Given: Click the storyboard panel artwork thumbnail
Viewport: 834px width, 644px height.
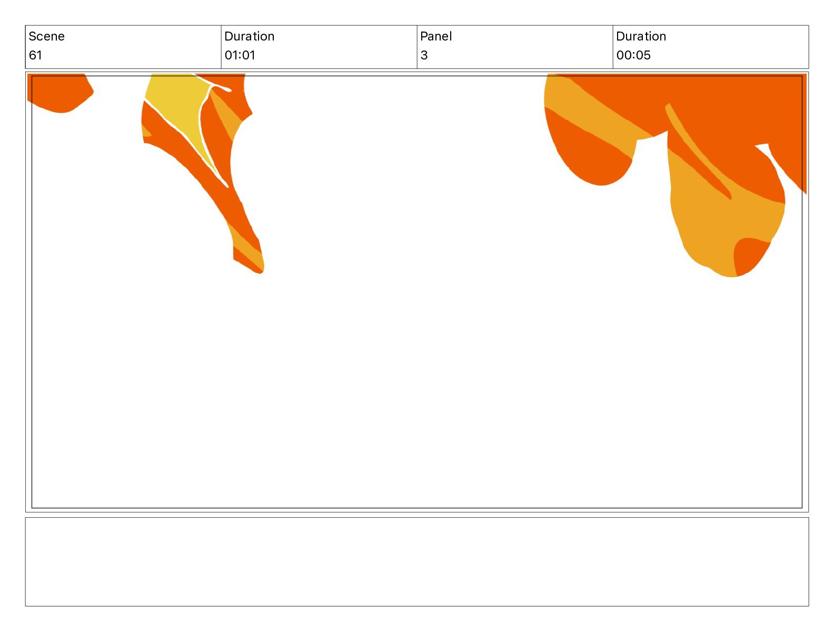Looking at the screenshot, I should point(417,292).
